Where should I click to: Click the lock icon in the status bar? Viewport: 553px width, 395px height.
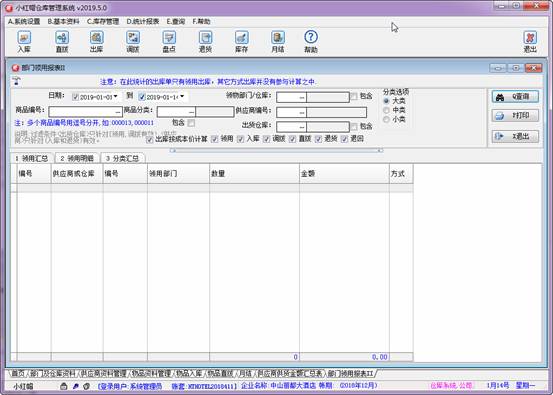tap(63, 386)
